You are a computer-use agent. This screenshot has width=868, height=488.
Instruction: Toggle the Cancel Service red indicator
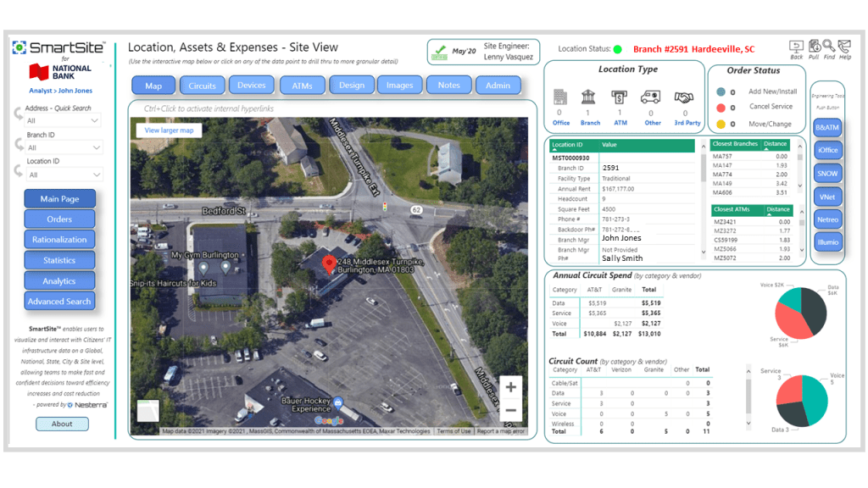[x=721, y=107]
